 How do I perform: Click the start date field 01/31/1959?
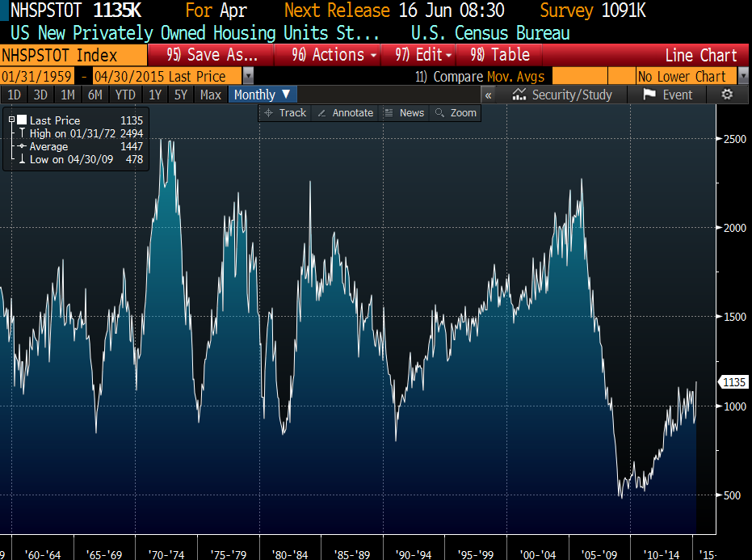pyautogui.click(x=37, y=76)
